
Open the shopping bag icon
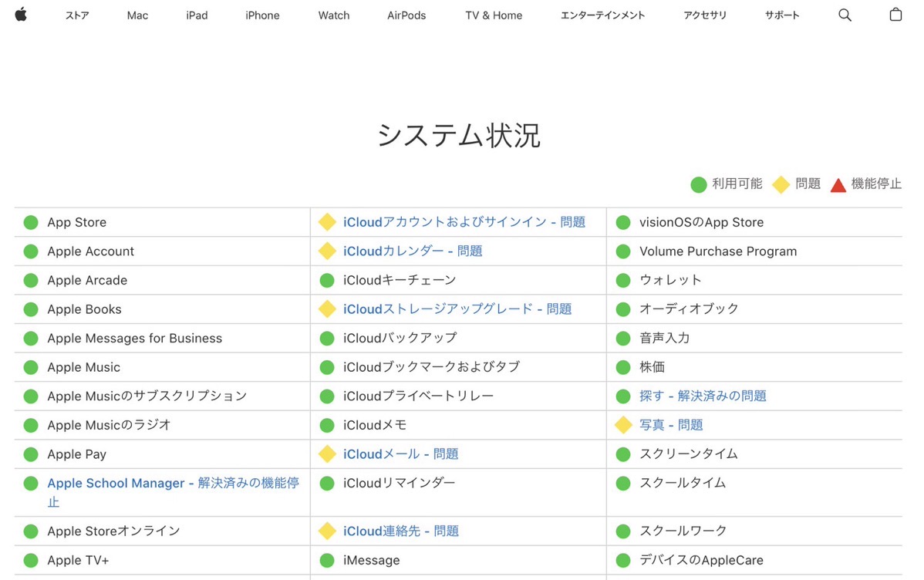pos(895,15)
